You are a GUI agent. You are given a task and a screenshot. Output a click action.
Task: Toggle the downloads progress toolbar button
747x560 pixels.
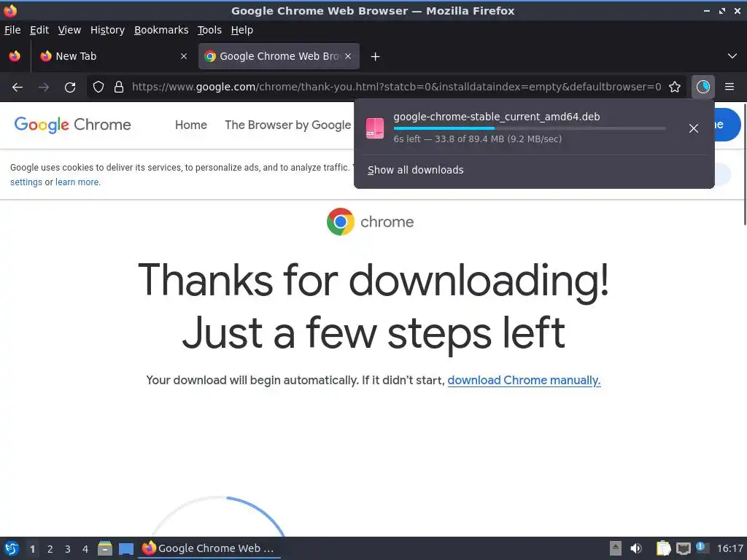[x=703, y=87]
